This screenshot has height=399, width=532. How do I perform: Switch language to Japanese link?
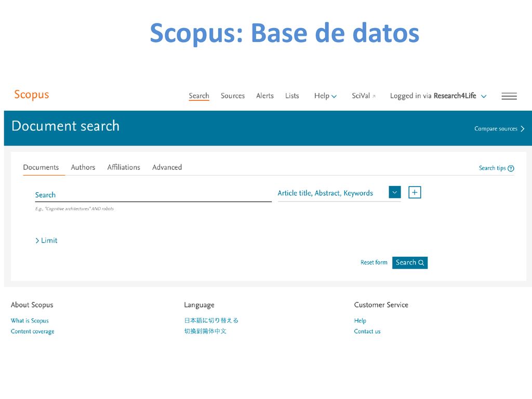click(x=211, y=320)
